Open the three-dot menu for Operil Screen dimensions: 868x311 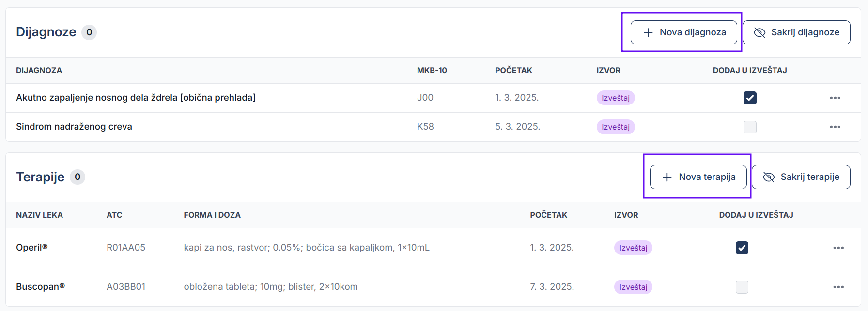[838, 248]
